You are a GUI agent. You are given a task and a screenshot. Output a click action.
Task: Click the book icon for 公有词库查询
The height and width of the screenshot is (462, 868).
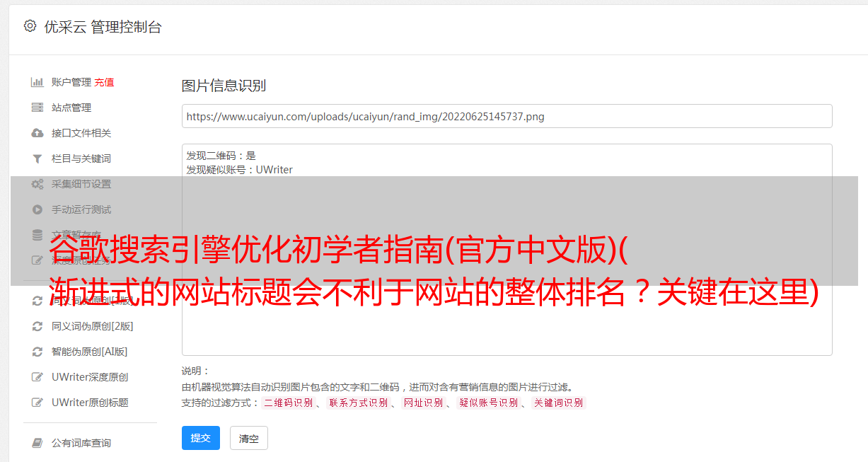[37, 443]
